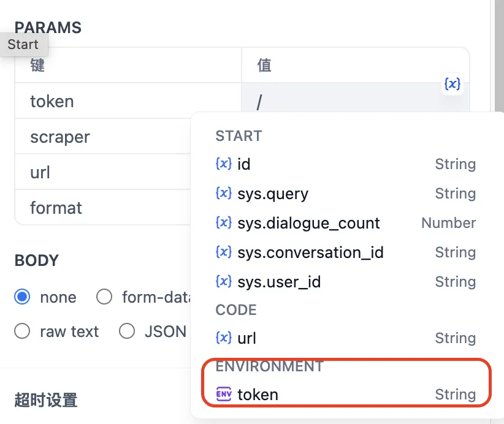Click the variable icon beside sys.query
Screen dimensions: 504x424
tap(224, 193)
